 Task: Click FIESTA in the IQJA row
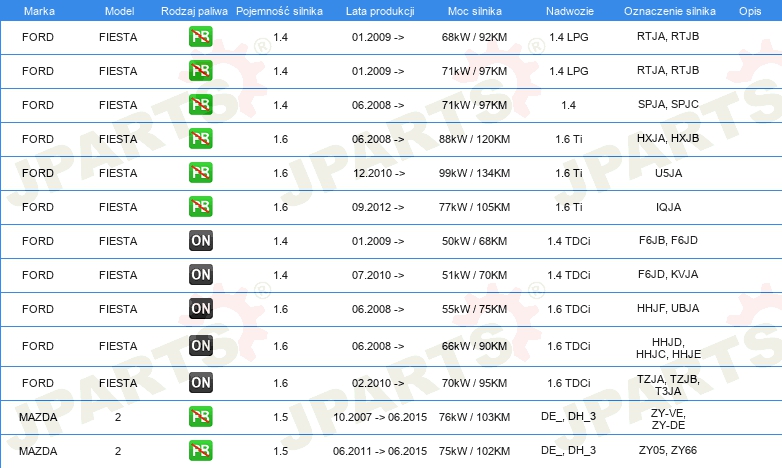118,207
